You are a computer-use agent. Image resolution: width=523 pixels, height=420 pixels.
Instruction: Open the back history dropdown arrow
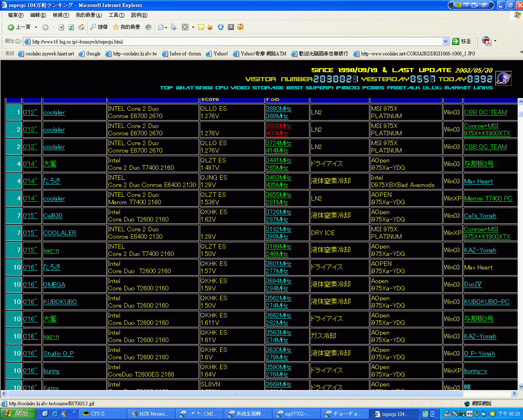(36, 27)
